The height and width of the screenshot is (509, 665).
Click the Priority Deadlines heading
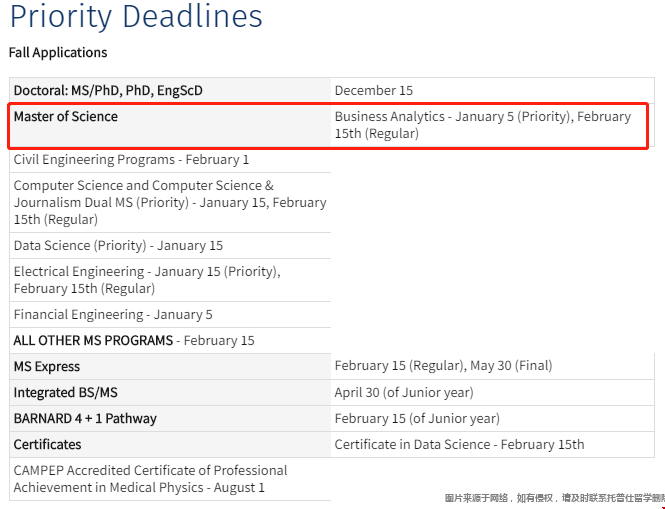pyautogui.click(x=136, y=17)
